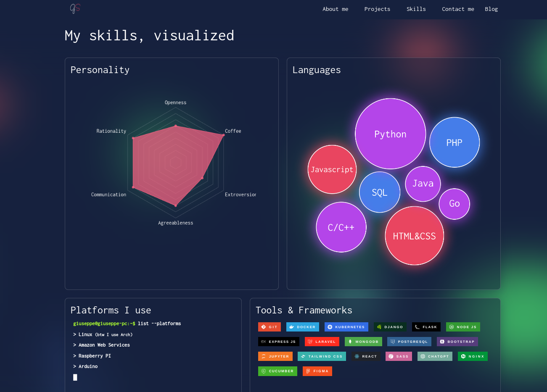
Task: Click the Coffee point on radar chart
Action: [223, 135]
